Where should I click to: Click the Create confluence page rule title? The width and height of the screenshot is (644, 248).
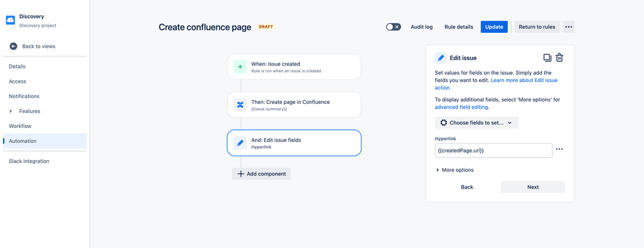pos(205,27)
